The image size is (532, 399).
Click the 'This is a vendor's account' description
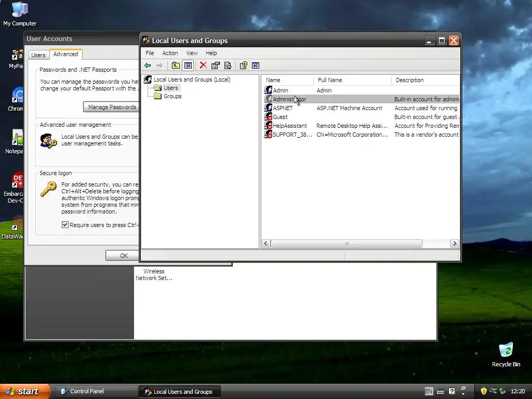[426, 135]
